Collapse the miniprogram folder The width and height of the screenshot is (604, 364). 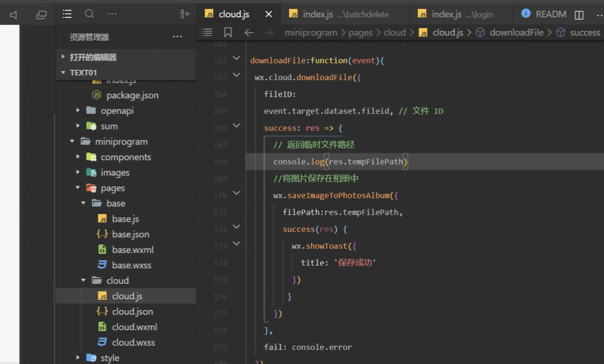coord(73,141)
